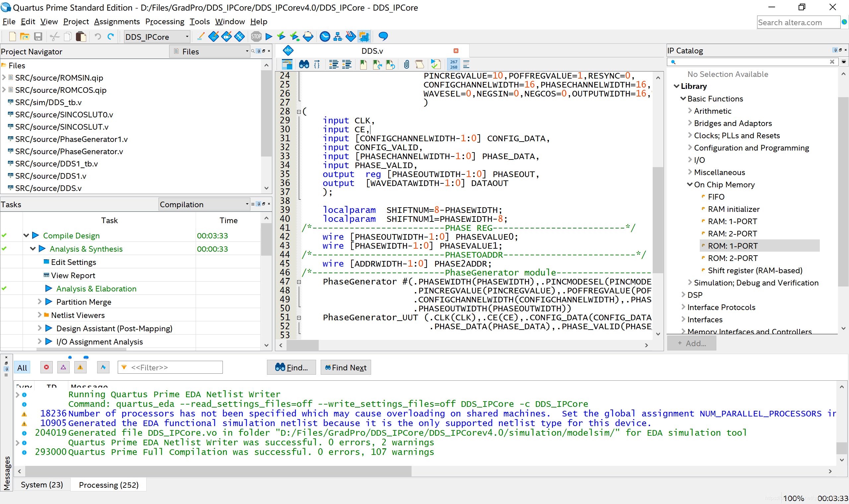This screenshot has width=849, height=504.
Task: Click the Toggle Bookmark icon in editor toolbar
Action: [363, 64]
